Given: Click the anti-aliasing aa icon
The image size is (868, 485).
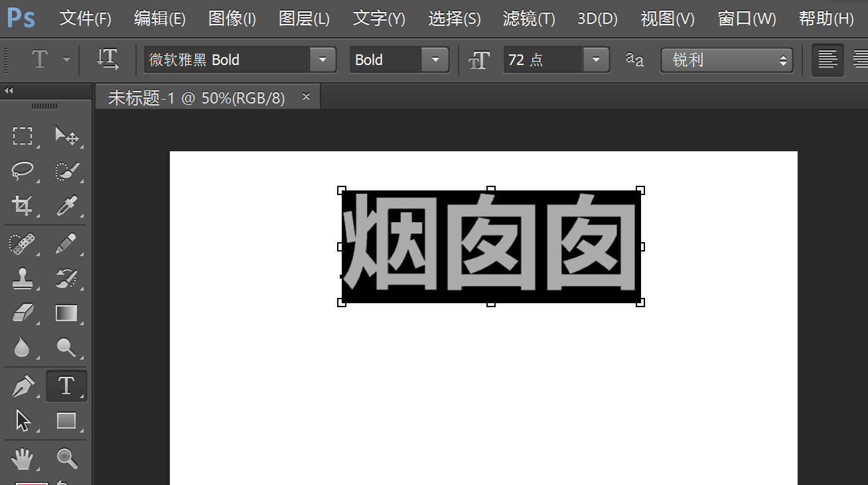Looking at the screenshot, I should [x=634, y=60].
